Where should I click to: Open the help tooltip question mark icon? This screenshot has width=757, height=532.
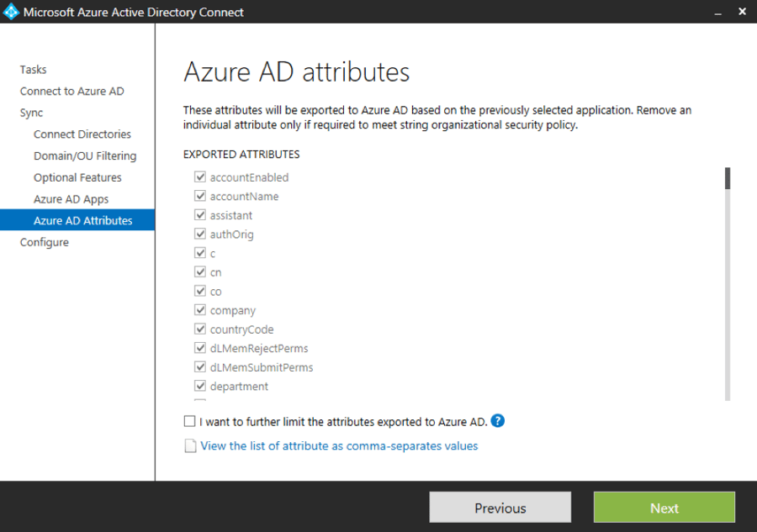[x=497, y=421]
